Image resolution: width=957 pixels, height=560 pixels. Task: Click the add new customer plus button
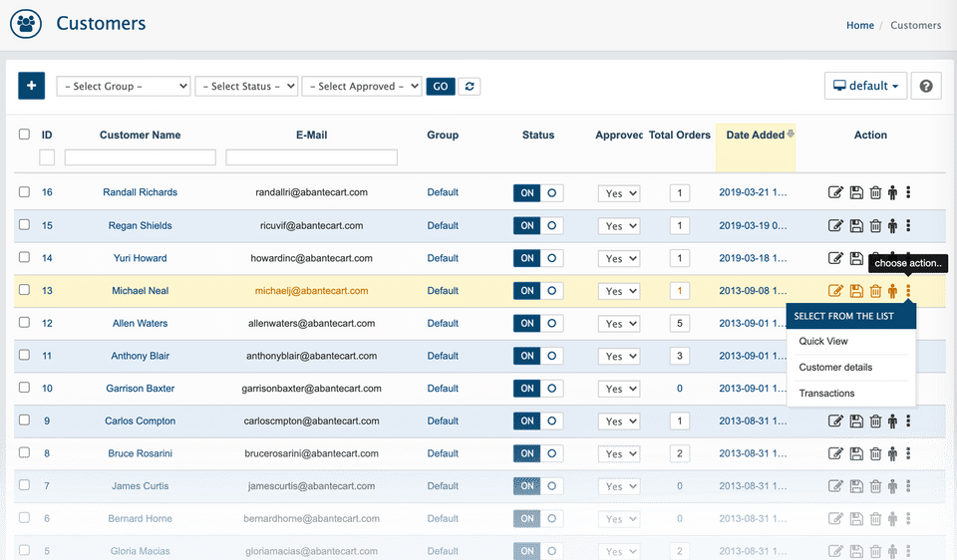[x=31, y=86]
